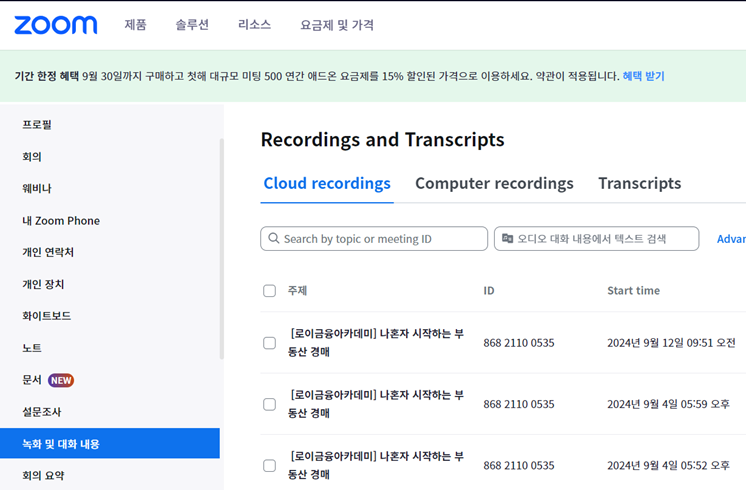
Task: Open 요금제 및 가격 page
Action: [x=337, y=25]
